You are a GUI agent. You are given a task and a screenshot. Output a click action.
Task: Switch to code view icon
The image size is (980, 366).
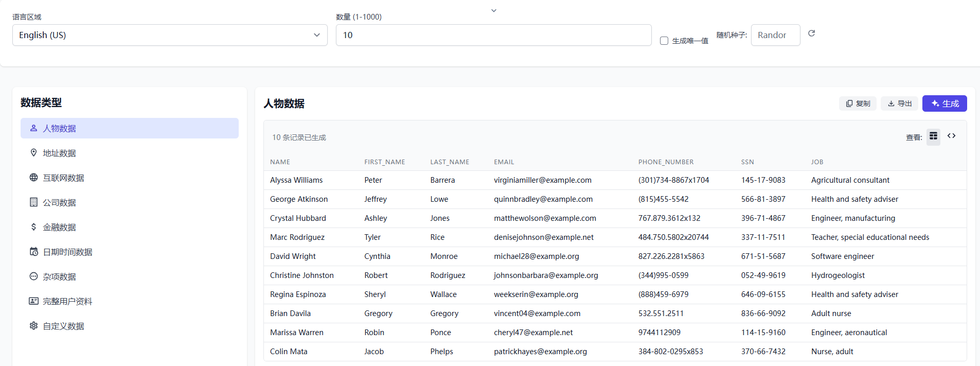point(951,136)
